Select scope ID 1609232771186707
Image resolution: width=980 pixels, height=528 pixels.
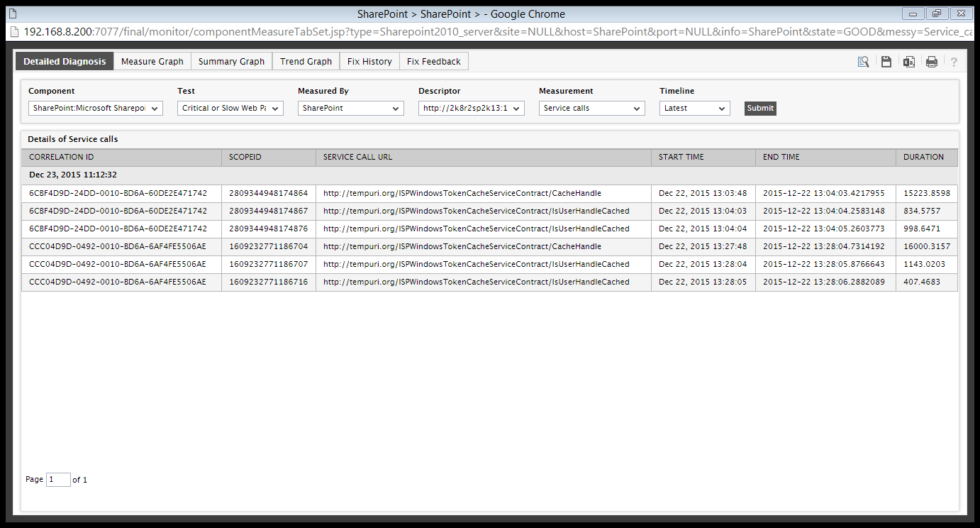tap(268, 264)
